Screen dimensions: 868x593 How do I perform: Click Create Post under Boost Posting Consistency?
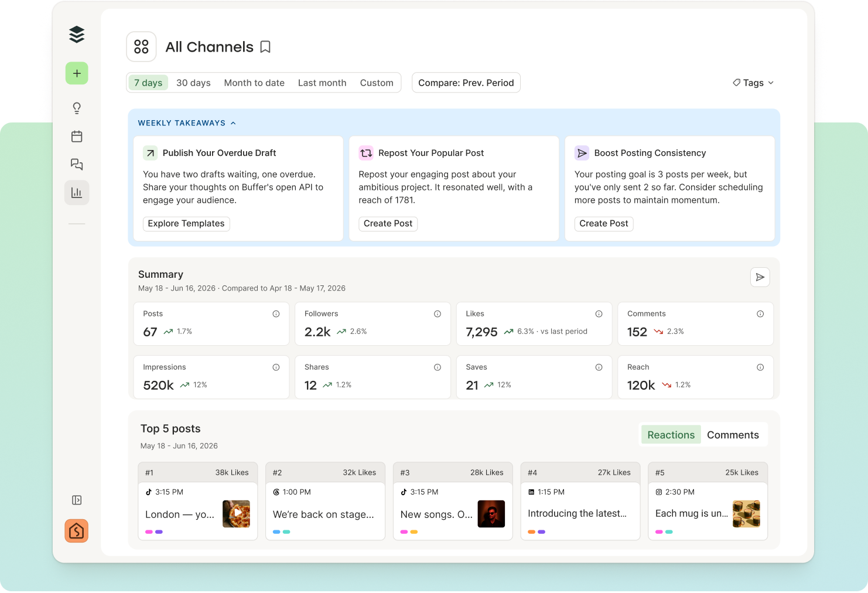[604, 223]
